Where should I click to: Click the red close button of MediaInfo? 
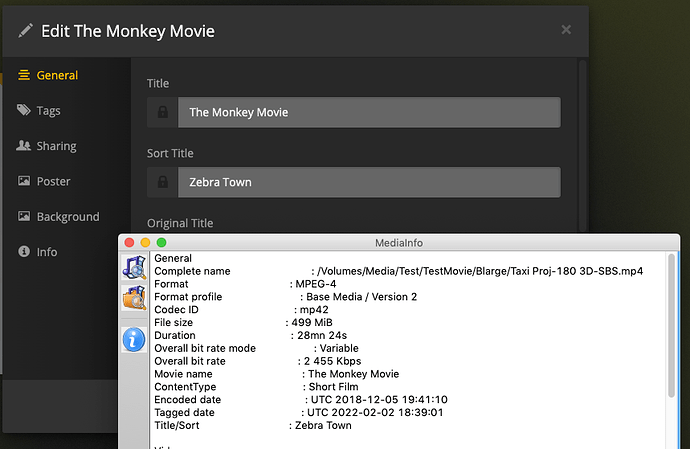[x=129, y=243]
